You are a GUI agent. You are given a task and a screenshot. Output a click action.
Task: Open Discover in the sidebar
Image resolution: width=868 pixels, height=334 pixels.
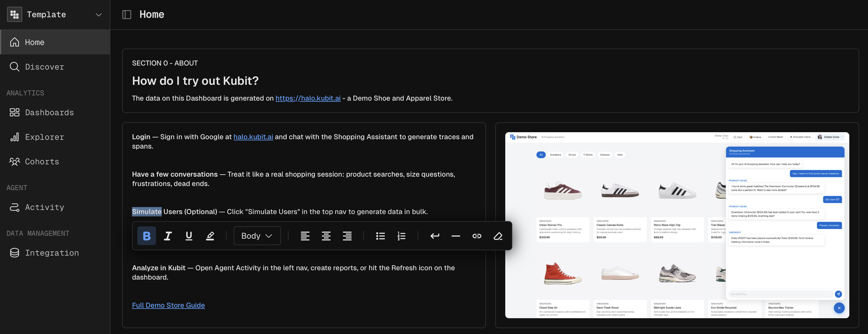coord(55,67)
